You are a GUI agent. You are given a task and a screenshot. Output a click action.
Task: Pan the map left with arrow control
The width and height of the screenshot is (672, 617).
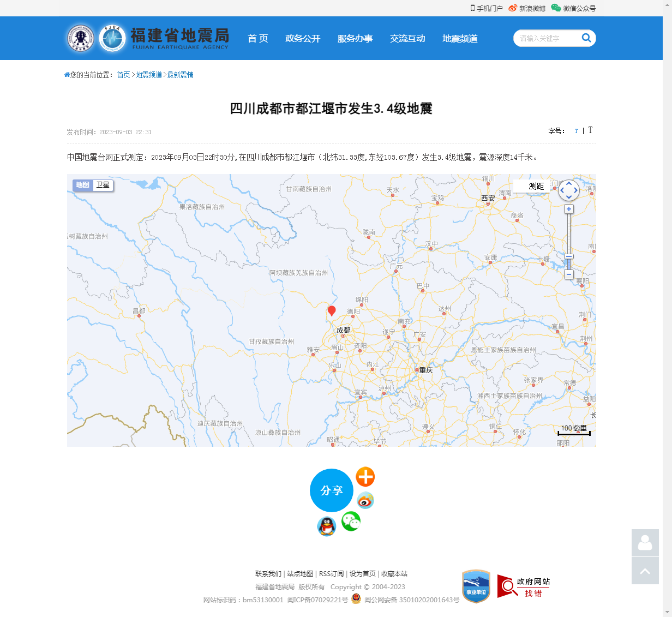[x=562, y=190]
